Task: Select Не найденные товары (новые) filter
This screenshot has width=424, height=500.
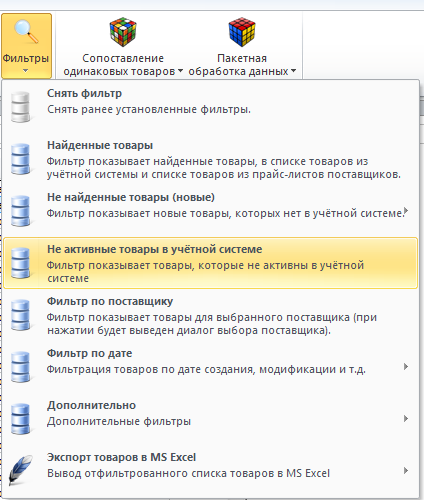Action: point(210,211)
